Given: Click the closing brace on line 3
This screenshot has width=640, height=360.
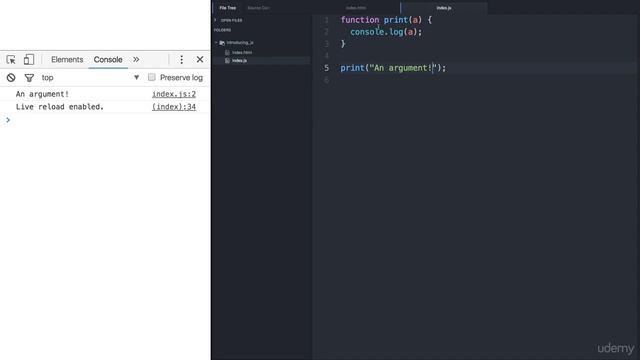Looking at the screenshot, I should (x=343, y=44).
